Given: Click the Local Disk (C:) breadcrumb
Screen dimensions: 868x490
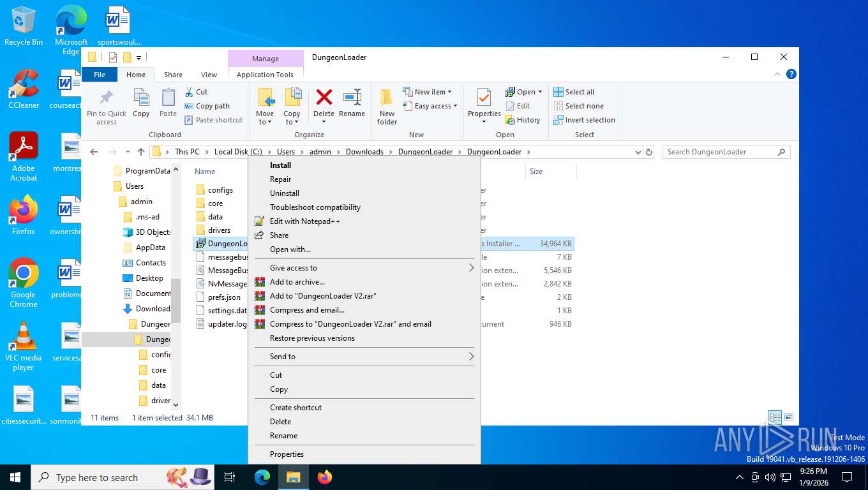Looking at the screenshot, I should [238, 152].
